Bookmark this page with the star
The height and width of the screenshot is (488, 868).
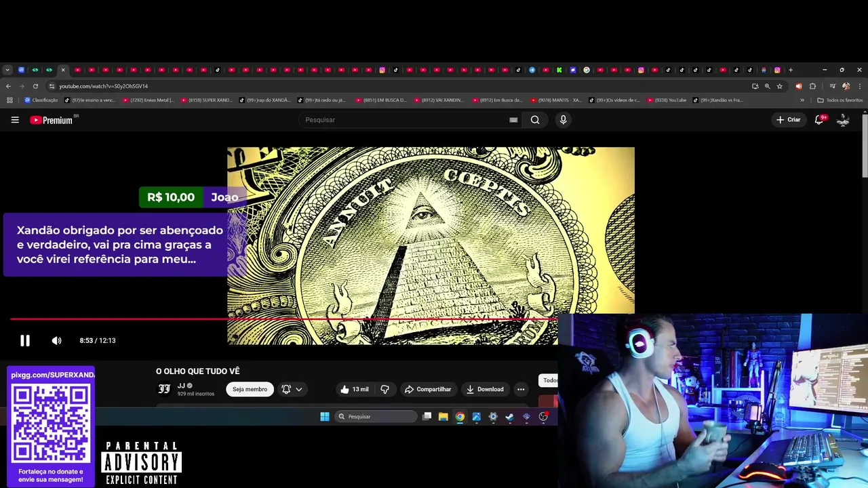(x=780, y=86)
